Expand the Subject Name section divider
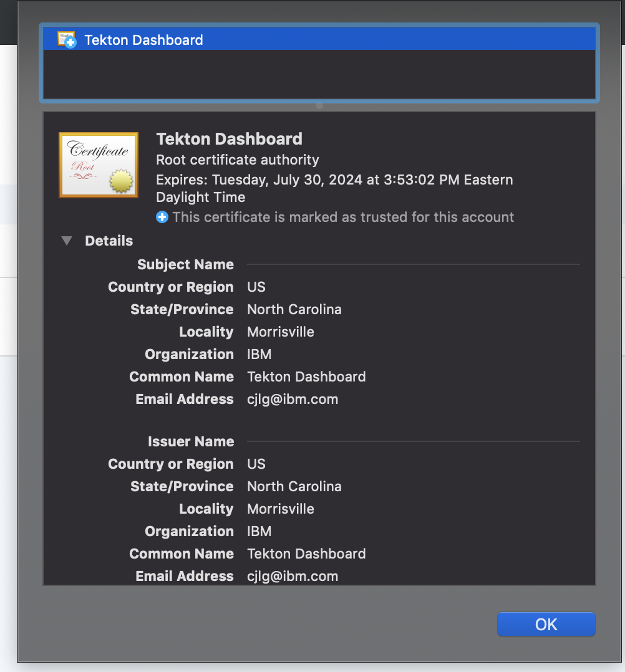The width and height of the screenshot is (625, 672). click(x=185, y=264)
